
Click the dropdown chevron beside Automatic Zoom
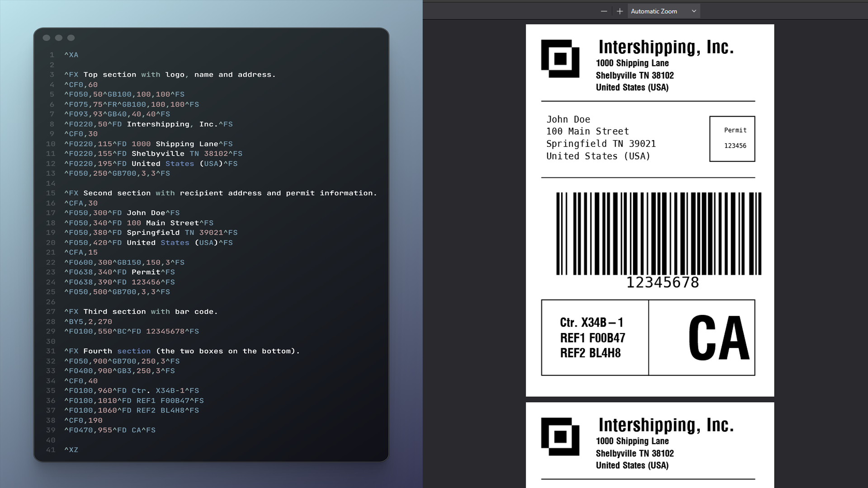694,11
